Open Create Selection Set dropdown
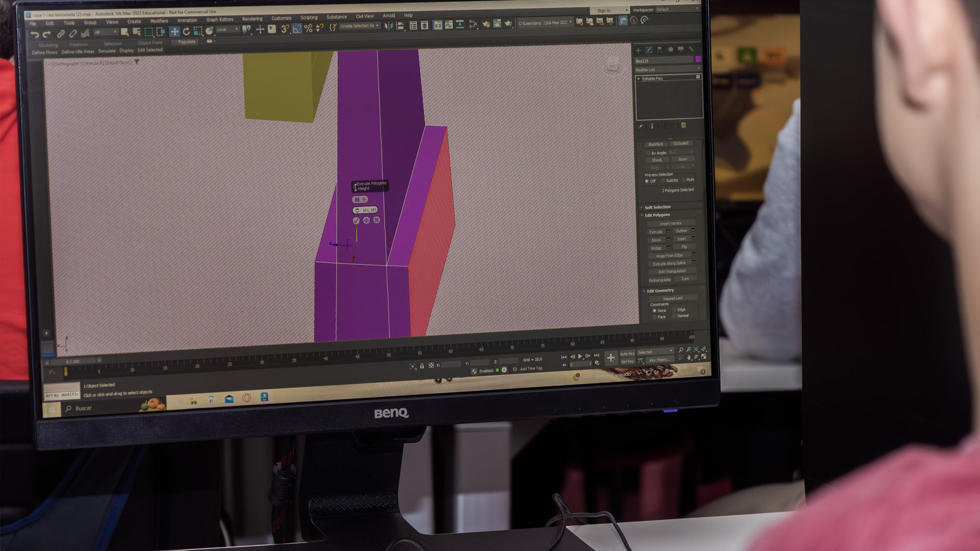 pos(359,26)
